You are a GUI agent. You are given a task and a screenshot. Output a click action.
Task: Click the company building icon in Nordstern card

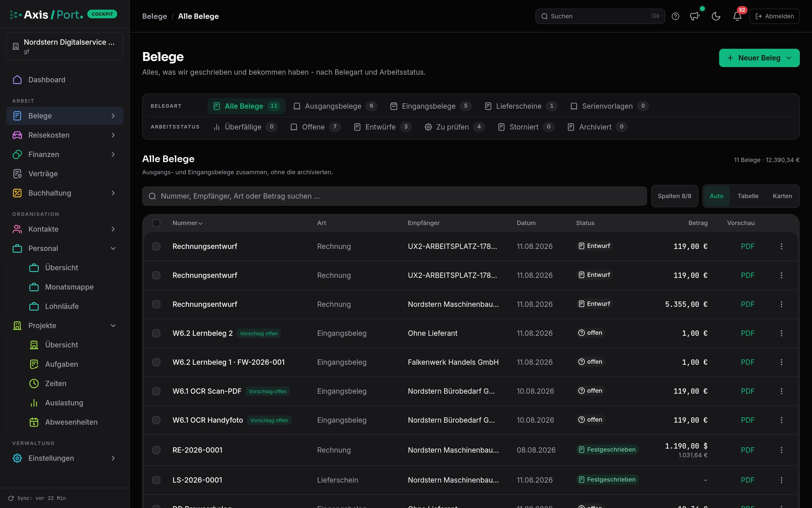tap(16, 46)
